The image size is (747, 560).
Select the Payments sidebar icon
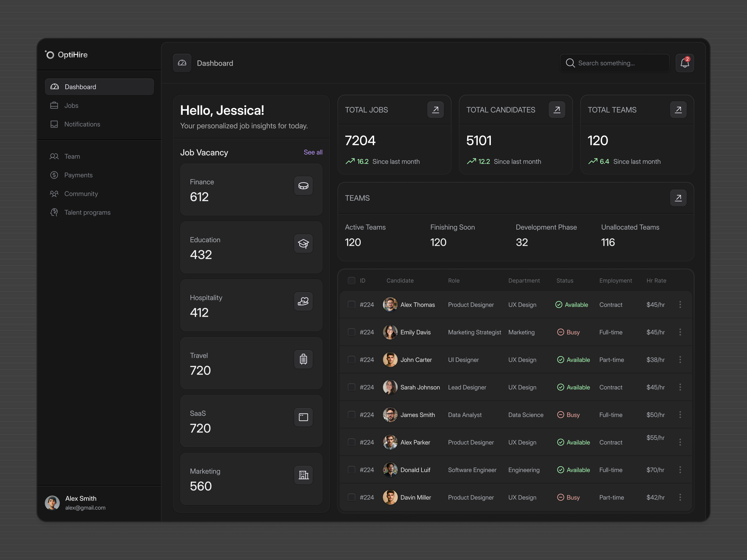pos(54,175)
